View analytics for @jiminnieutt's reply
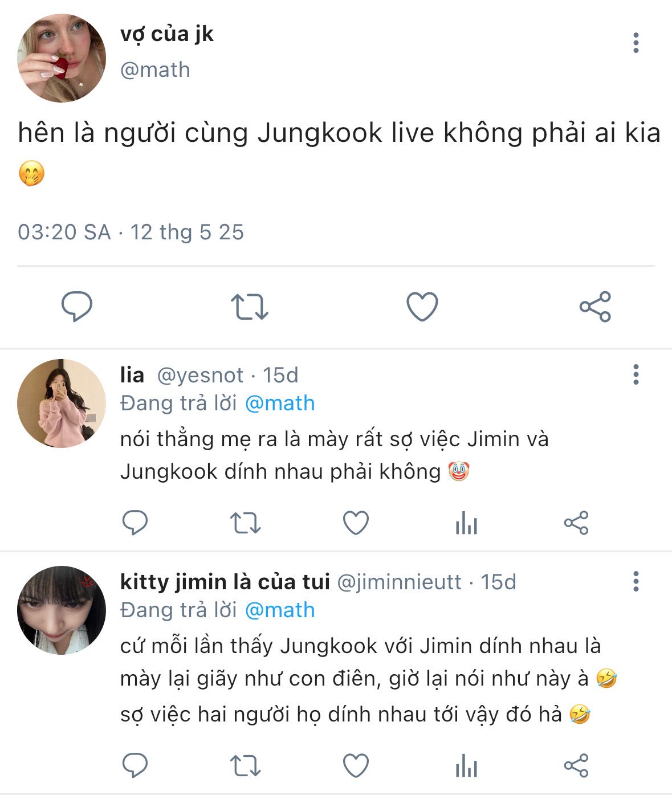The width and height of the screenshot is (672, 795). point(466,765)
